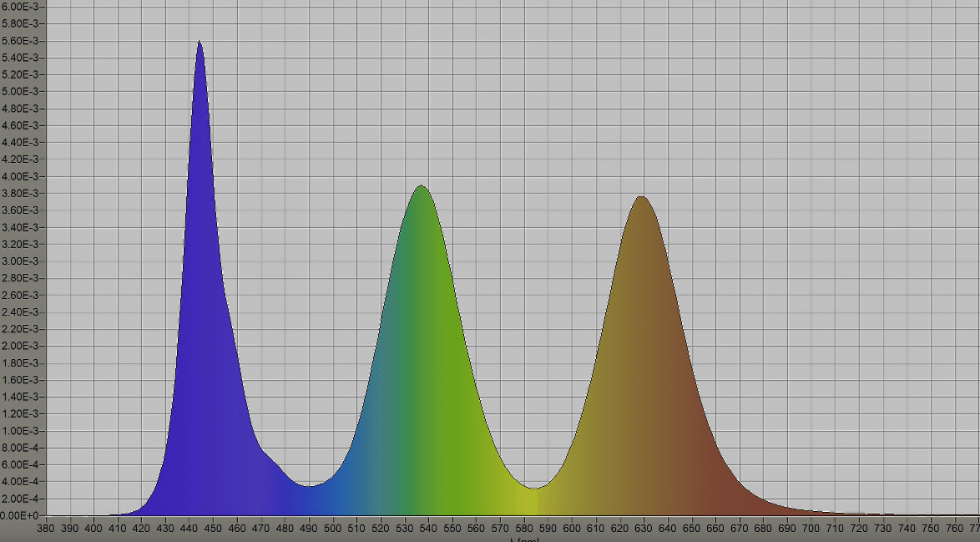
Task: Click the '570' wavelength label
Action: (x=500, y=529)
